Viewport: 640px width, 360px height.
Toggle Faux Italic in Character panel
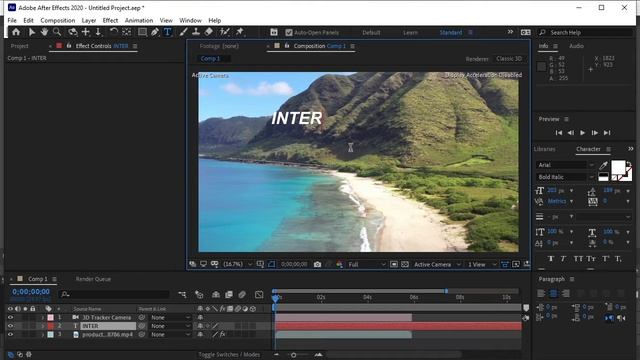click(563, 259)
